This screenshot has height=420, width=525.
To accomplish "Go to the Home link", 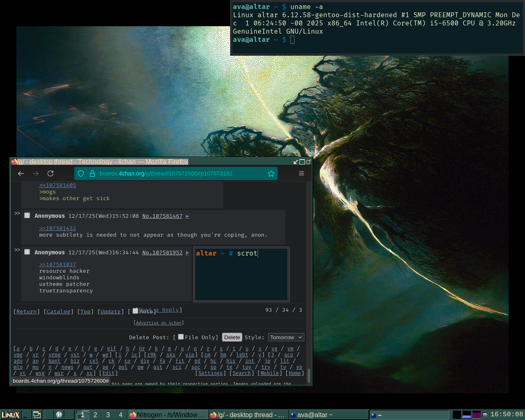I will (295, 373).
